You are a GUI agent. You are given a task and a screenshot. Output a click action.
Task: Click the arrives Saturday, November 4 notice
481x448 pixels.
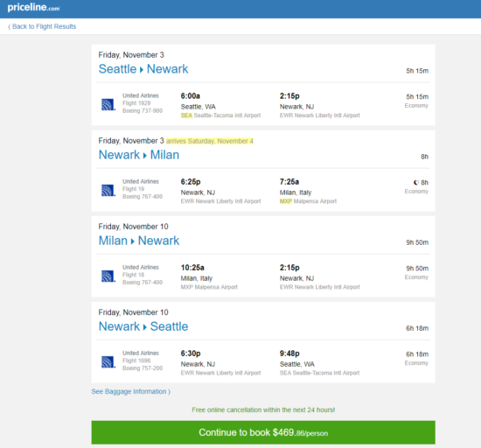210,141
